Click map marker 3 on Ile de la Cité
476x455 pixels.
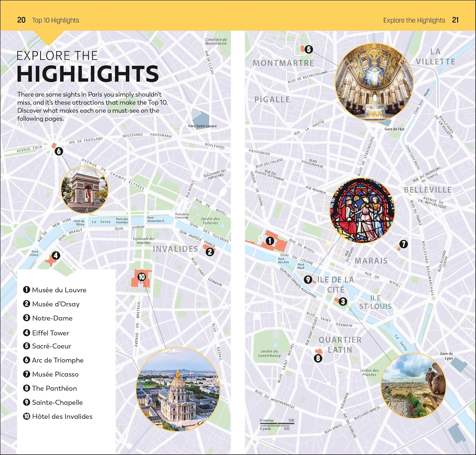343,301
